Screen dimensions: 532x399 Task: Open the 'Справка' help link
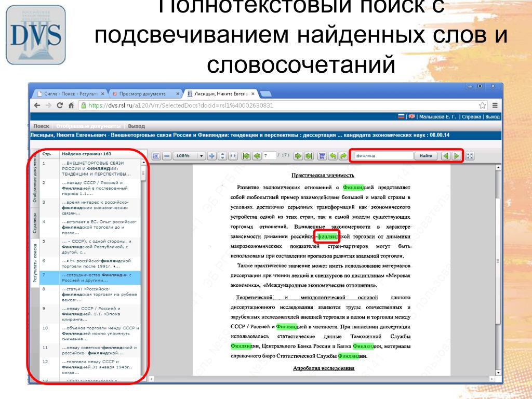click(471, 117)
